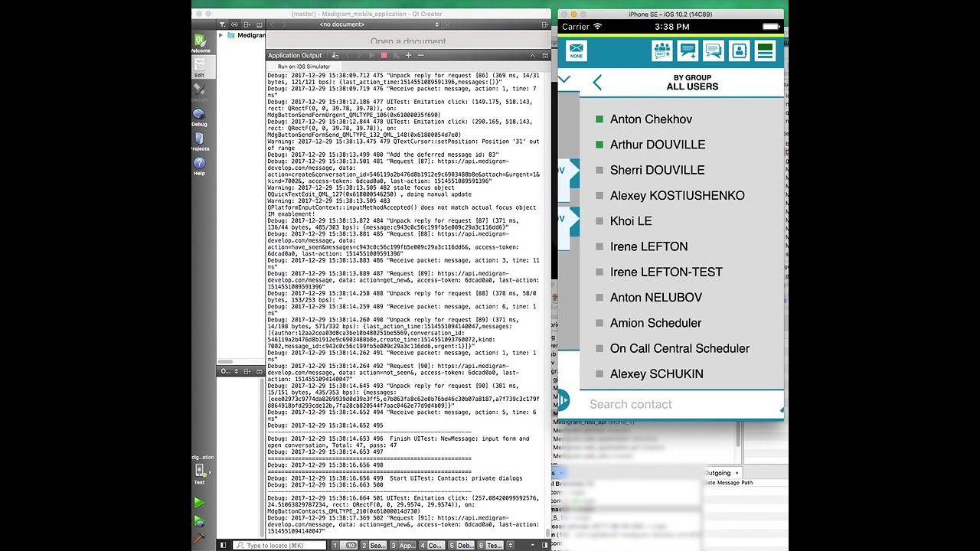
Task: Maximize the Application Output pane
Action: point(545,55)
